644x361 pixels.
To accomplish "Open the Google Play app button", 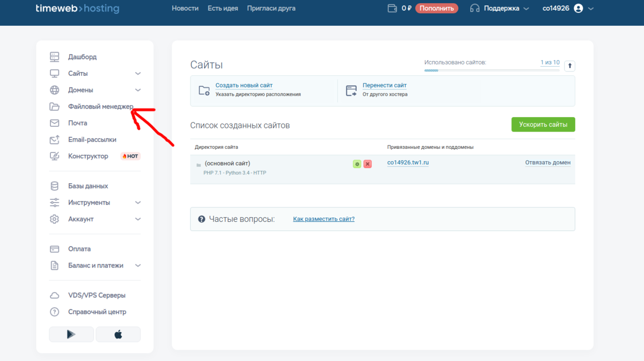I will (71, 334).
